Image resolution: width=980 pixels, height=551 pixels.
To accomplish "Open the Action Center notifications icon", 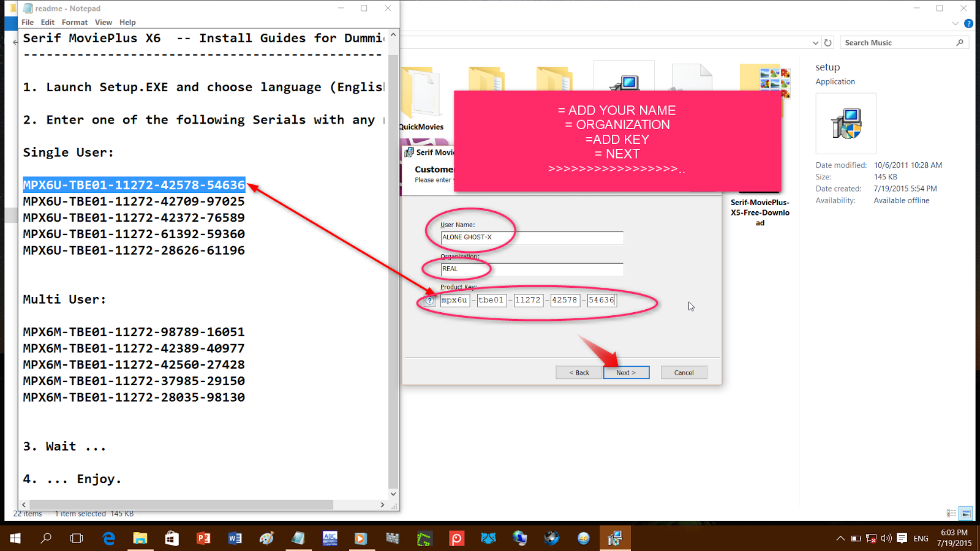I will (902, 539).
